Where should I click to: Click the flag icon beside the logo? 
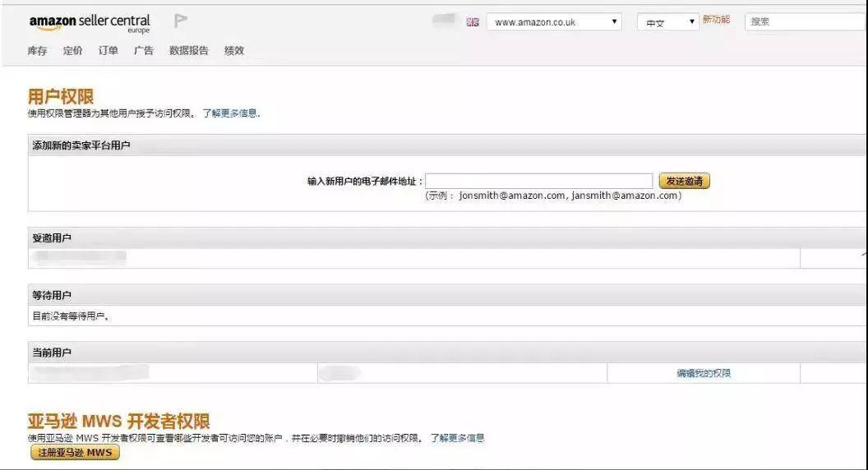coord(181,21)
